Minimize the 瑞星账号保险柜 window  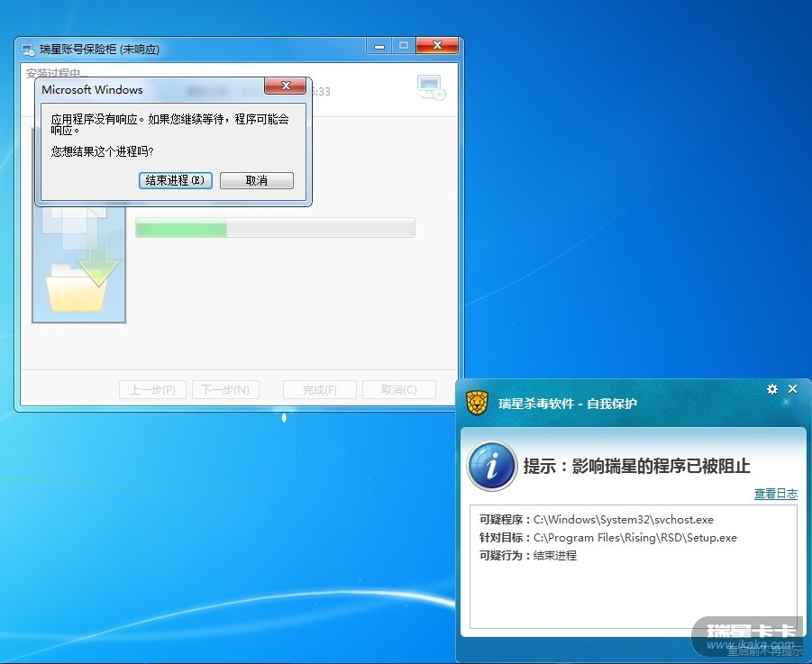[x=379, y=46]
